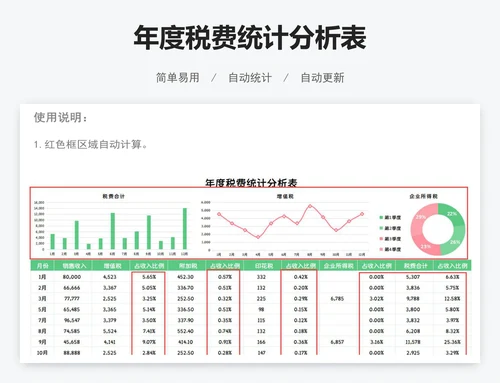Select the 自动更新 subtitle text
Screen dimensions: 500x383
[322, 78]
